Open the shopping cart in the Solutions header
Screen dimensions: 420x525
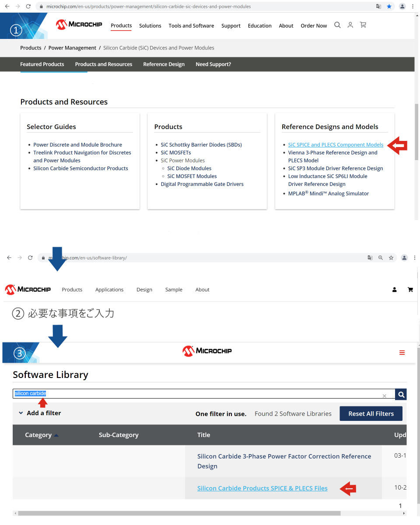tap(363, 25)
